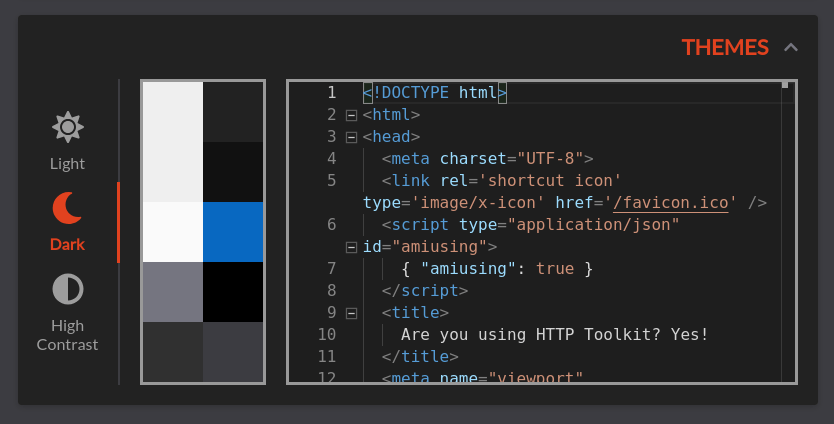The image size is (834, 424).
Task: Click the THEMES section heading
Action: (725, 47)
